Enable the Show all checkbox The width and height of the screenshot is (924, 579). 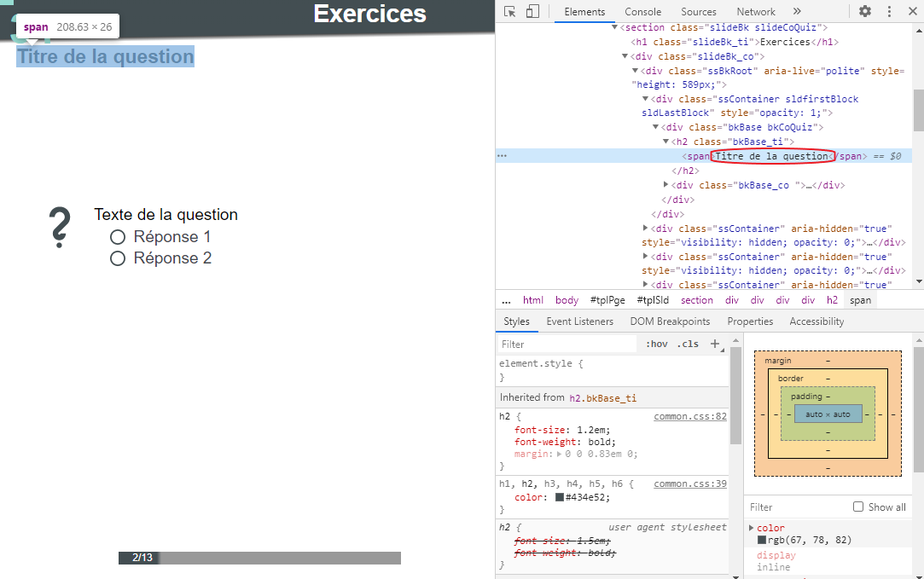pyautogui.click(x=858, y=507)
